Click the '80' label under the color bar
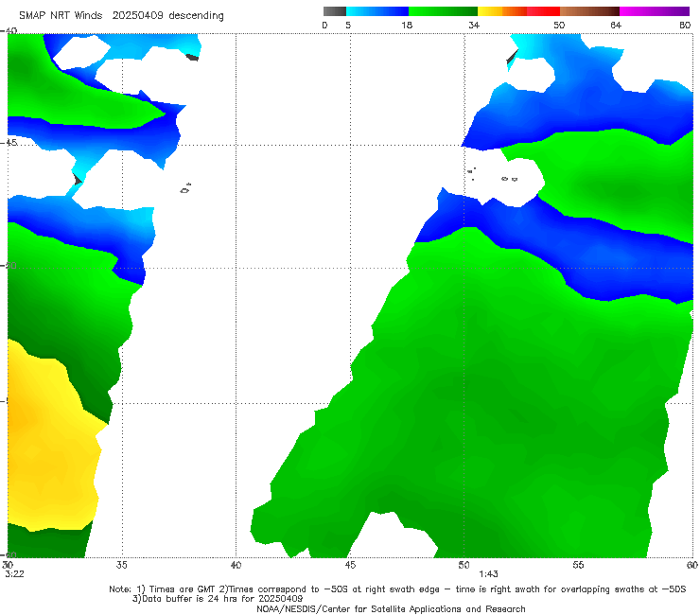700x615 pixels. (x=685, y=26)
